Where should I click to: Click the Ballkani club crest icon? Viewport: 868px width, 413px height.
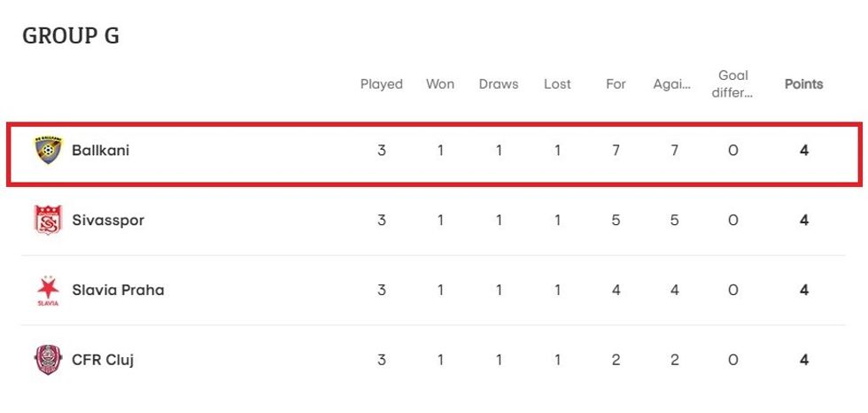[x=48, y=151]
